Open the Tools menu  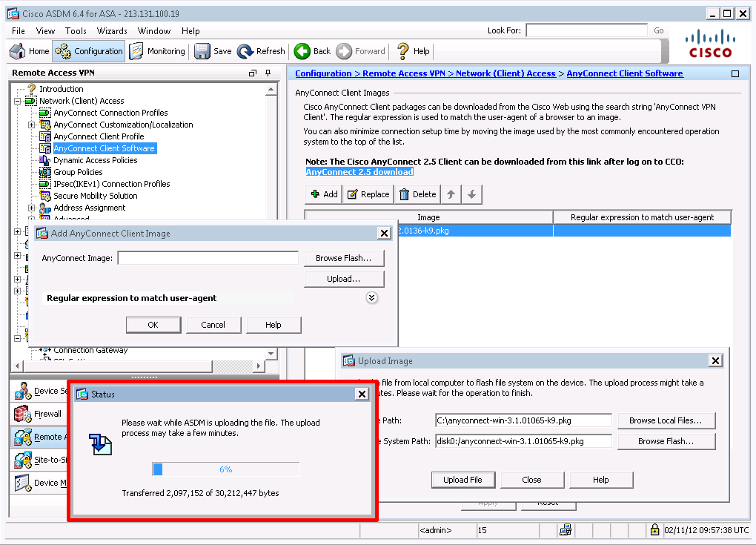(x=76, y=31)
